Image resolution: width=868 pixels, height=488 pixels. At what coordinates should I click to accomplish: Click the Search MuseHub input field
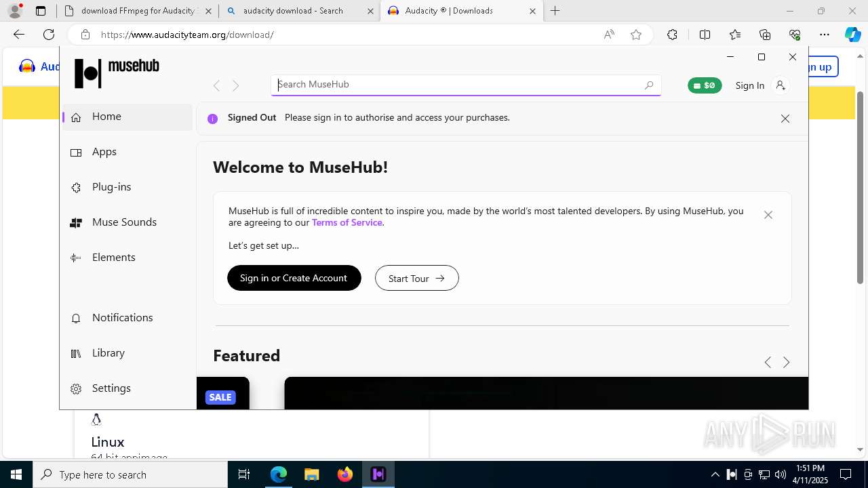click(x=466, y=85)
